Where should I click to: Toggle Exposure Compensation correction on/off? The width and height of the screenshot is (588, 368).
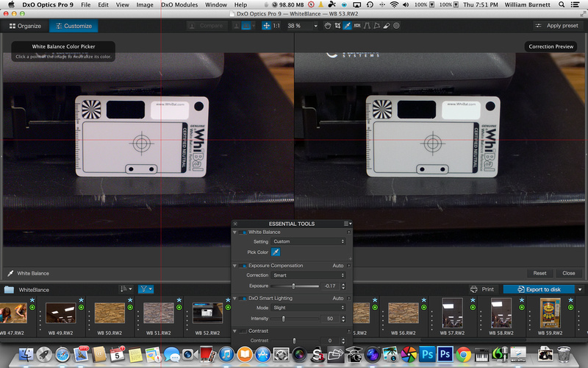(243, 266)
